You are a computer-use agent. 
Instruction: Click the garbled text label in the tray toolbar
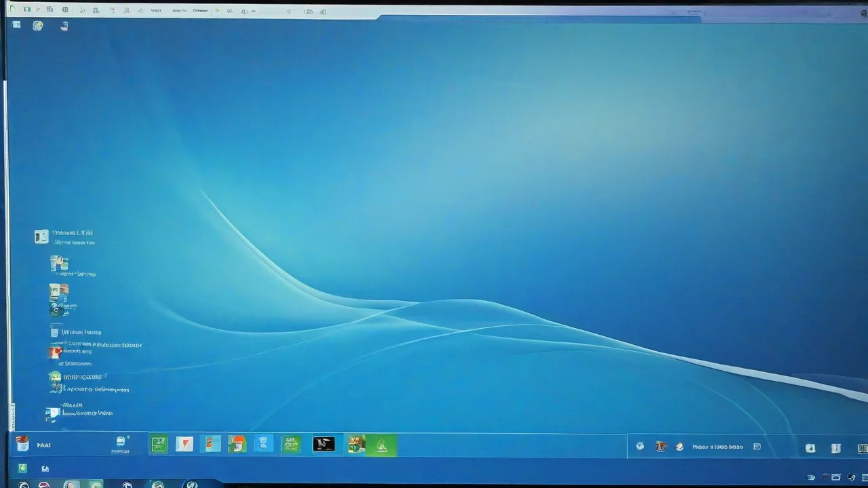[x=717, y=447]
